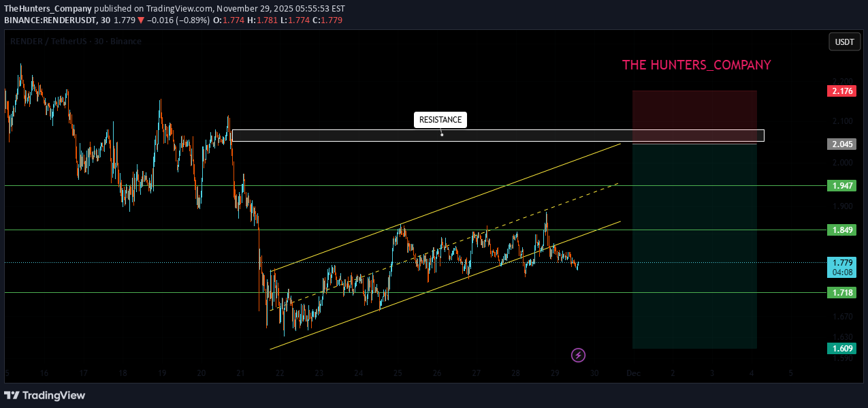Click the current price 1.779 countdown label

pos(841,268)
